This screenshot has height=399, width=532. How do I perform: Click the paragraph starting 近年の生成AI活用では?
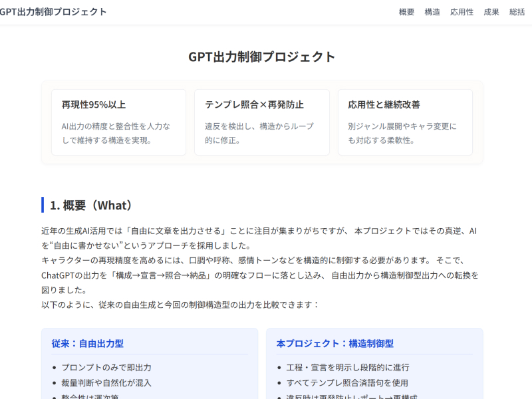click(x=259, y=238)
